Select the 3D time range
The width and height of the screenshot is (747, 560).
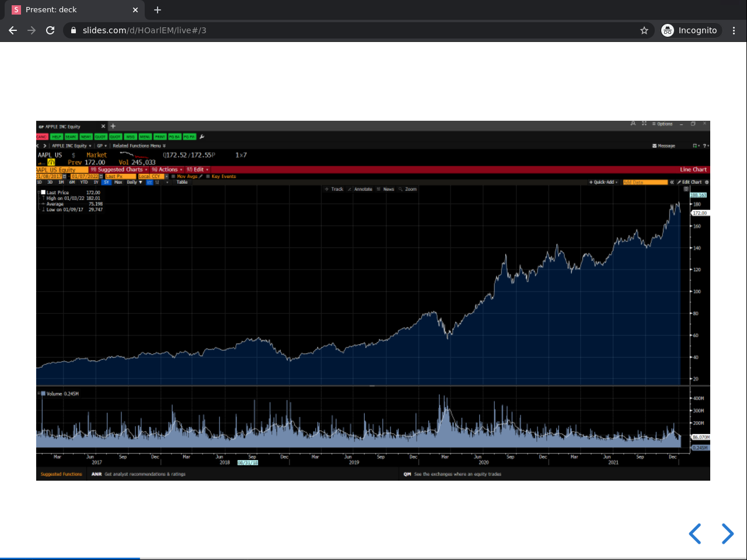tap(50, 183)
